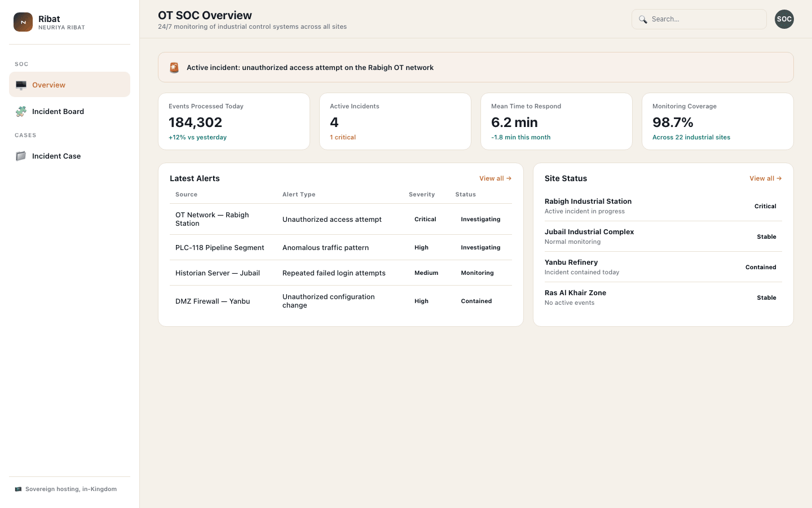Open Overview via its monitor icon
812x508 pixels.
[x=21, y=85]
